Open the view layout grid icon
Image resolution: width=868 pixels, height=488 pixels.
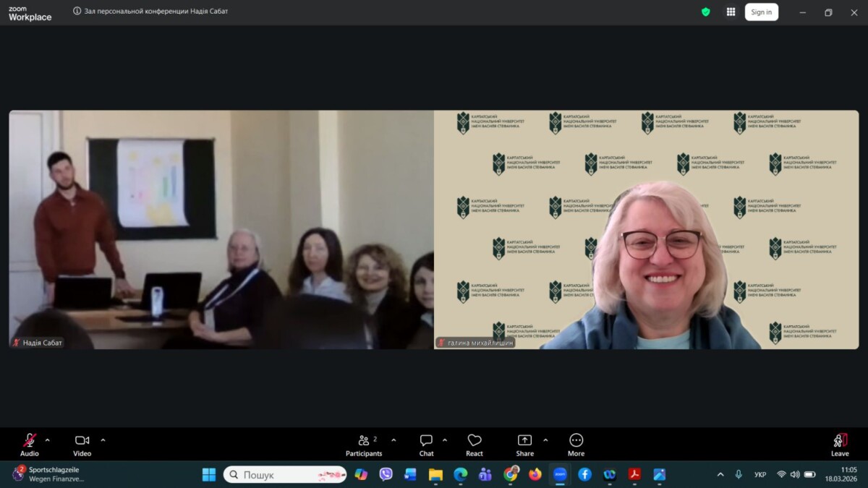point(731,12)
